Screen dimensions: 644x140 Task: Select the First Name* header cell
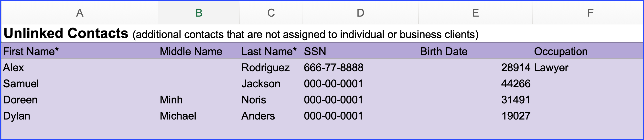[31, 52]
